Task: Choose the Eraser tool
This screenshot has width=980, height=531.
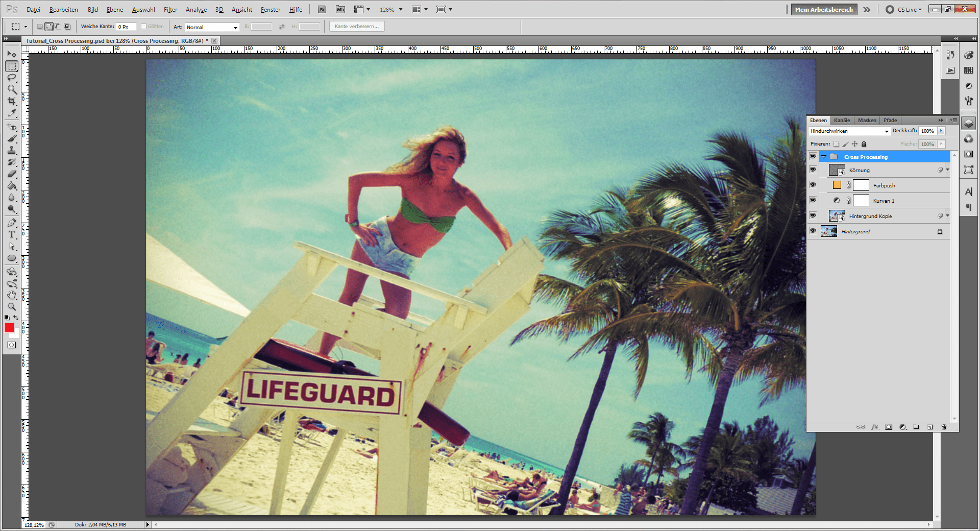Action: tap(12, 174)
